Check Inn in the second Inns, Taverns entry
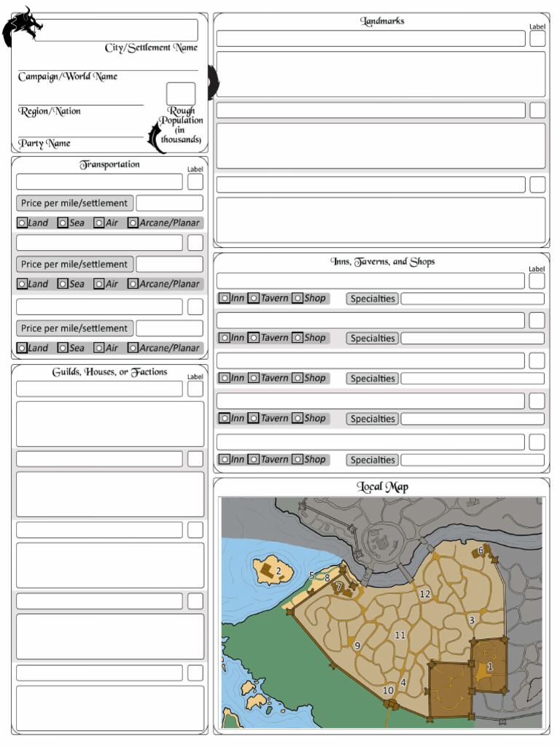The height and width of the screenshot is (747, 560). click(225, 338)
